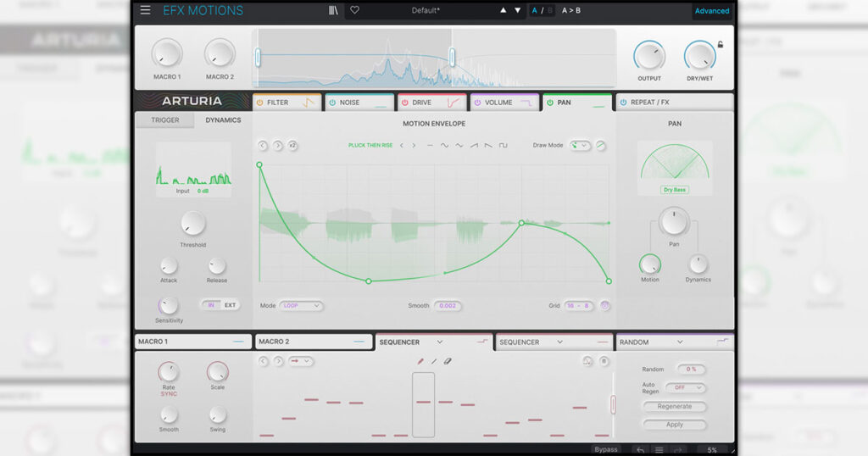This screenshot has height=456, width=868.
Task: Expand the first SEQUENCER type dropdown
Action: [440, 342]
